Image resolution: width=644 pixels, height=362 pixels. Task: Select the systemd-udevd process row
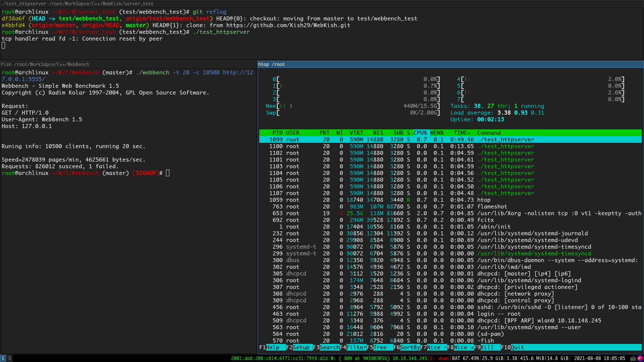click(x=450, y=240)
